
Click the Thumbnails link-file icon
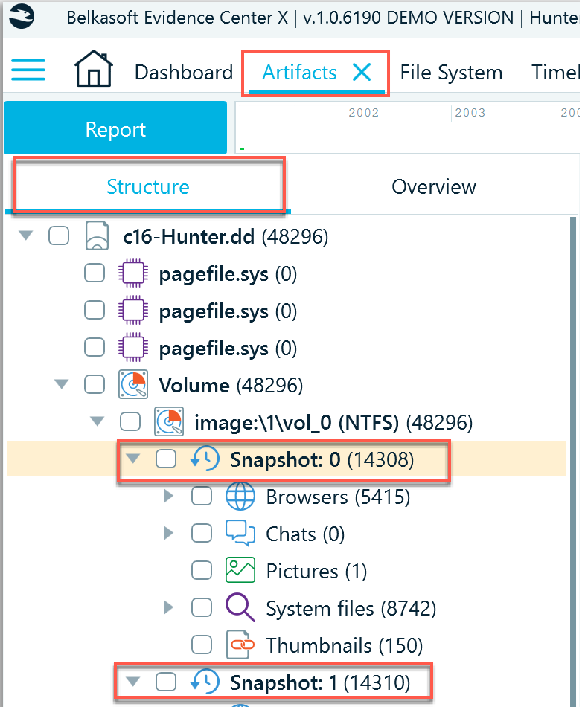[240, 645]
